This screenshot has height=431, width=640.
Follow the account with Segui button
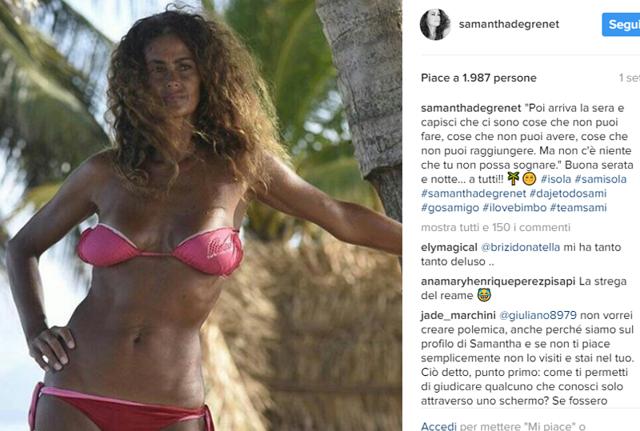pos(621,24)
